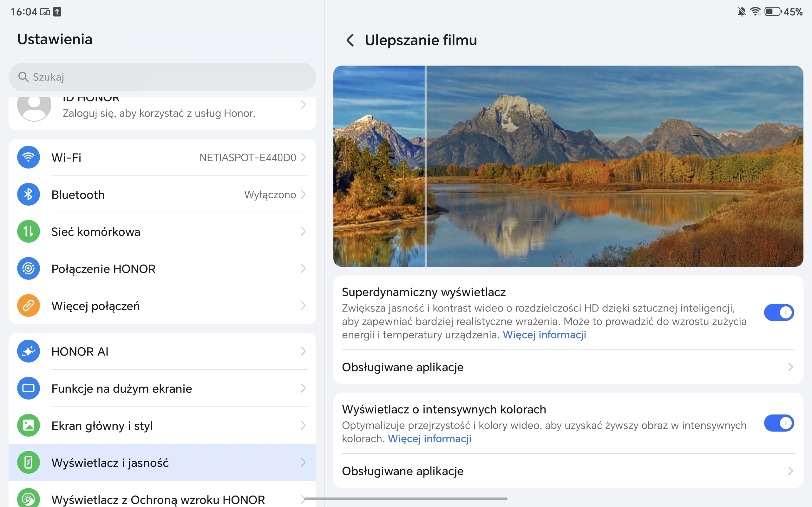Tap the Funkcje na dużym ekranie icon

point(29,388)
